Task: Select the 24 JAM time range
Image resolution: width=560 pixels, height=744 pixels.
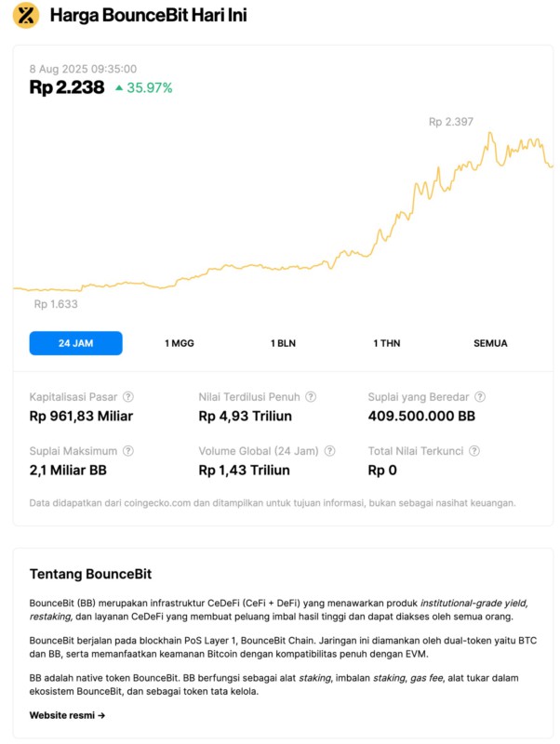Action: pos(75,343)
